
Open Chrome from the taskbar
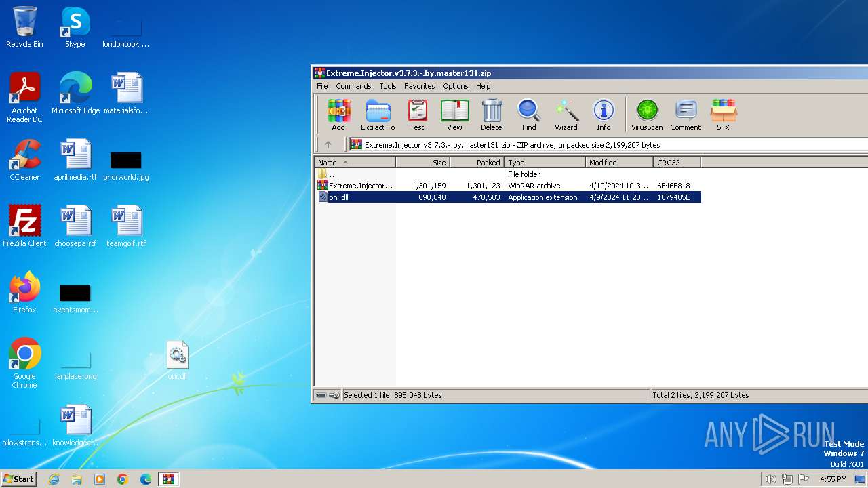(123, 479)
